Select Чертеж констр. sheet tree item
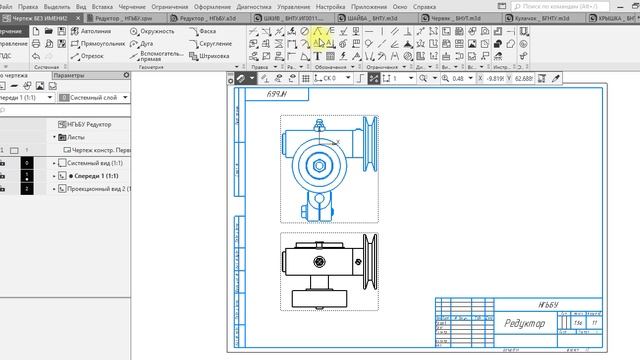Screen dimensions: 640x360 click(x=98, y=150)
